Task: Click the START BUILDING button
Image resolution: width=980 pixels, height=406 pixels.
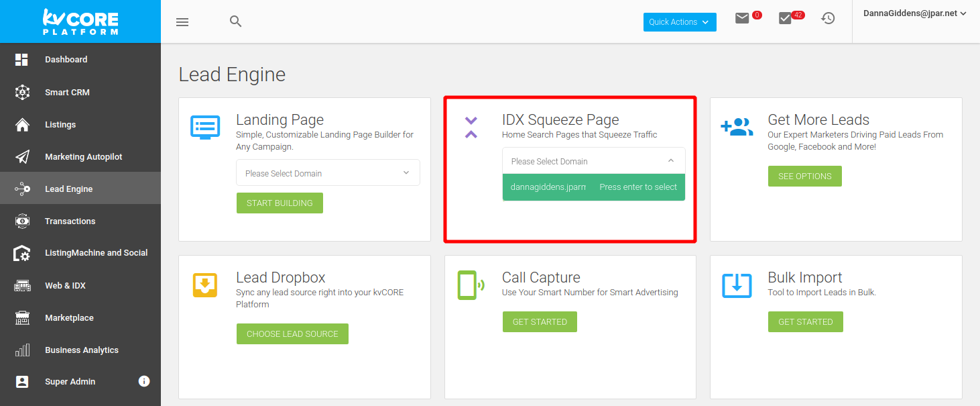Action: [280, 203]
